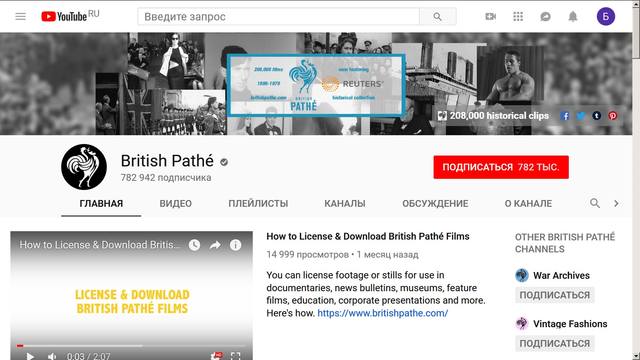Click the 14 999 просмотров text
The image size is (640, 360).
[308, 255]
